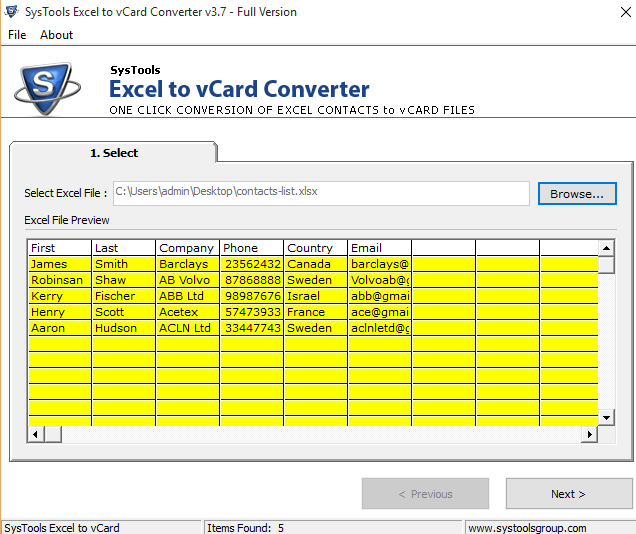
Task: Click the preview's vertical scrollbar up arrow
Action: 606,247
